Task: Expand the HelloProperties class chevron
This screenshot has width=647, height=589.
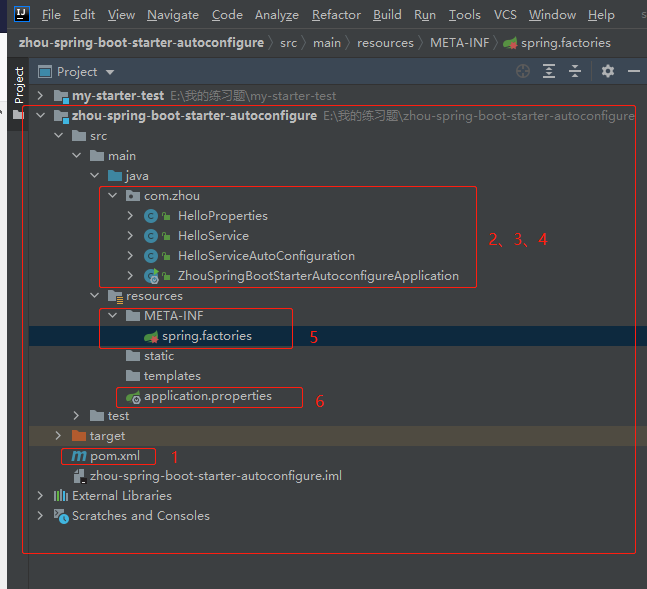Action: click(130, 215)
